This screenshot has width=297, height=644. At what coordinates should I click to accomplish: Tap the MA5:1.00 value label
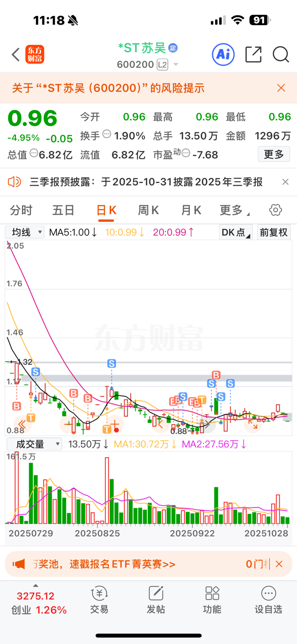click(x=73, y=232)
